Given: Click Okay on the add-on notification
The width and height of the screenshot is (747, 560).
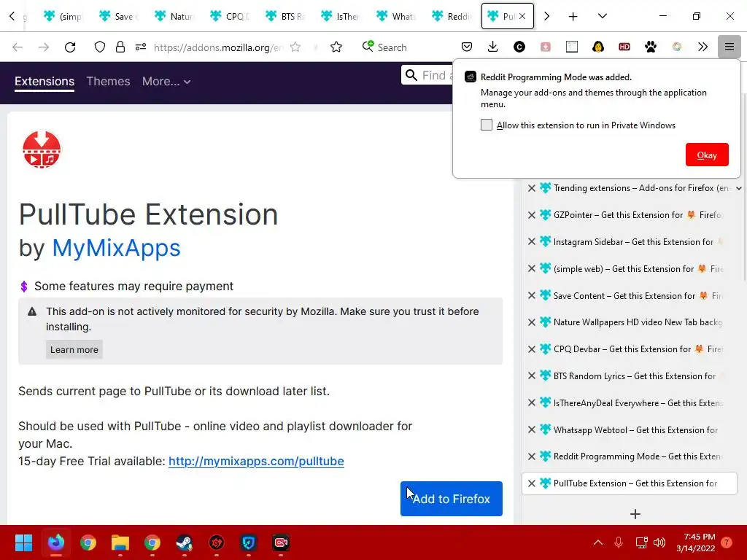Looking at the screenshot, I should click(x=707, y=155).
